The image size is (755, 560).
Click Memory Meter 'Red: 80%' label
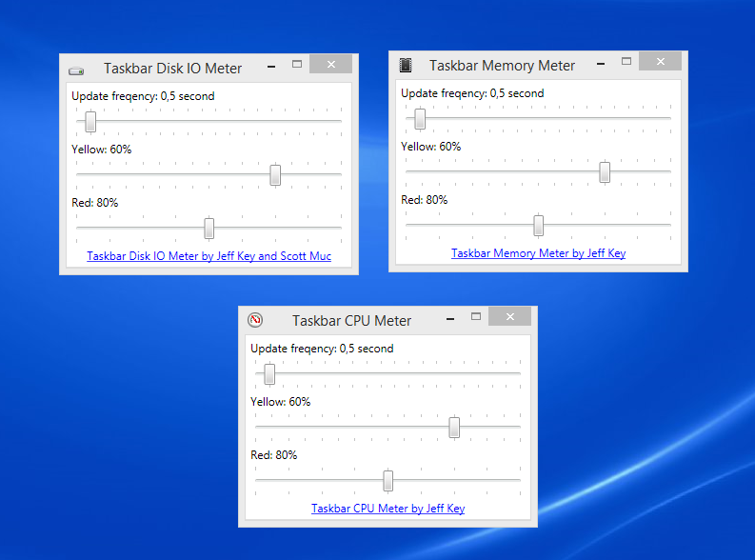coord(425,200)
